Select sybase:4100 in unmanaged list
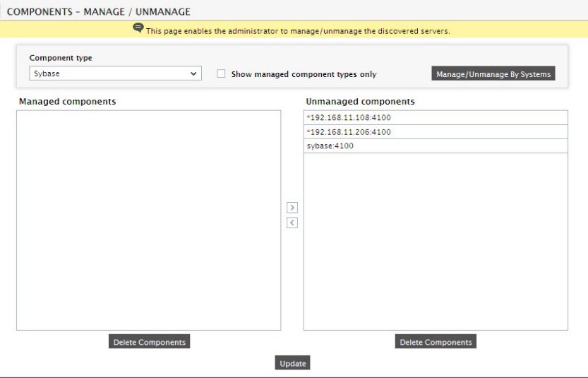 tap(436, 146)
